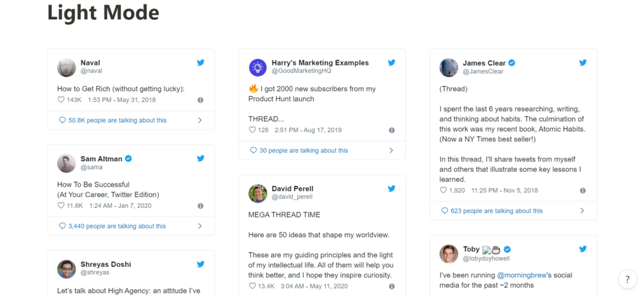Click Naval's profile avatar

tap(67, 67)
